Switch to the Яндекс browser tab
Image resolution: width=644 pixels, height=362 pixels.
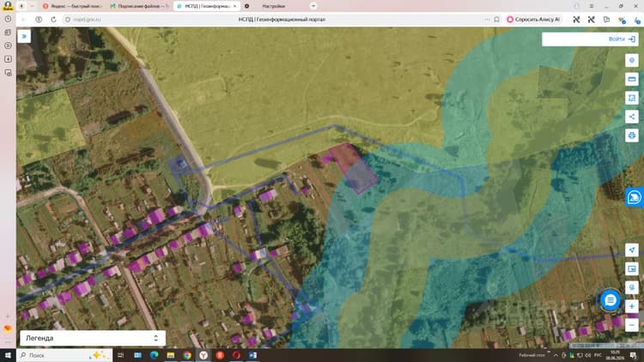click(72, 6)
